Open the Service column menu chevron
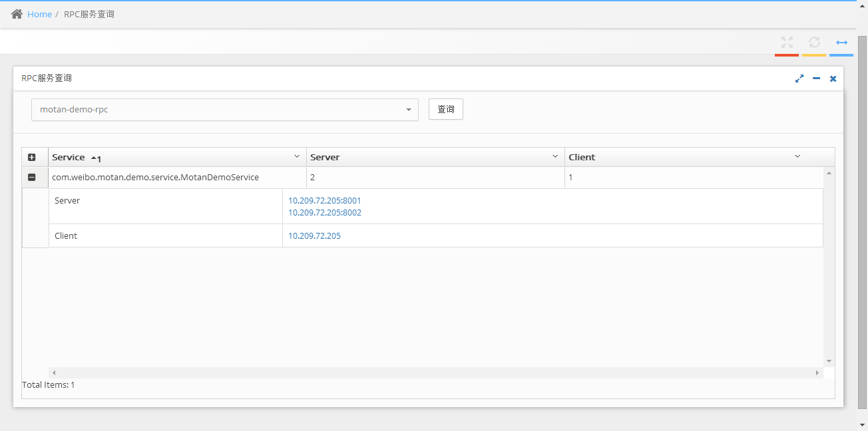The width and height of the screenshot is (868, 431). (297, 157)
